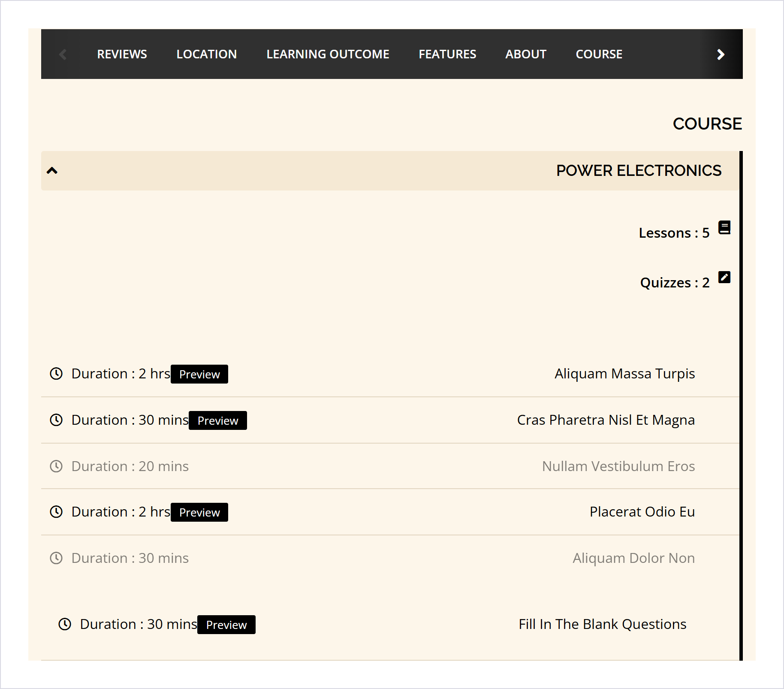Open the Placerat Odio Eu lesson

pos(642,512)
